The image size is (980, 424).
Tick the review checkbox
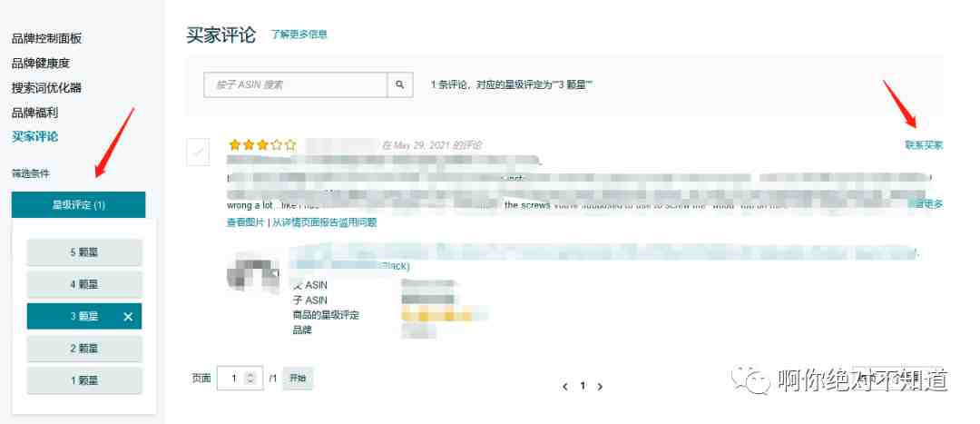[198, 152]
